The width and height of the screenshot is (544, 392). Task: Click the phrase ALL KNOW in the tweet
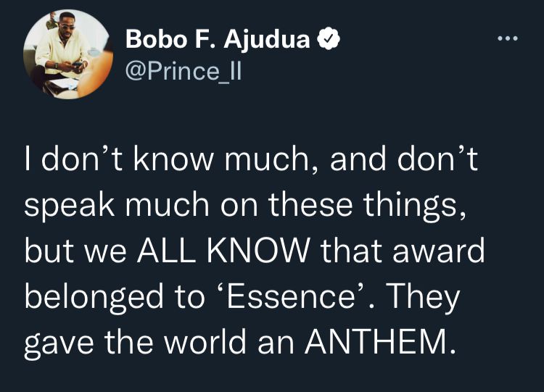pyautogui.click(x=223, y=251)
